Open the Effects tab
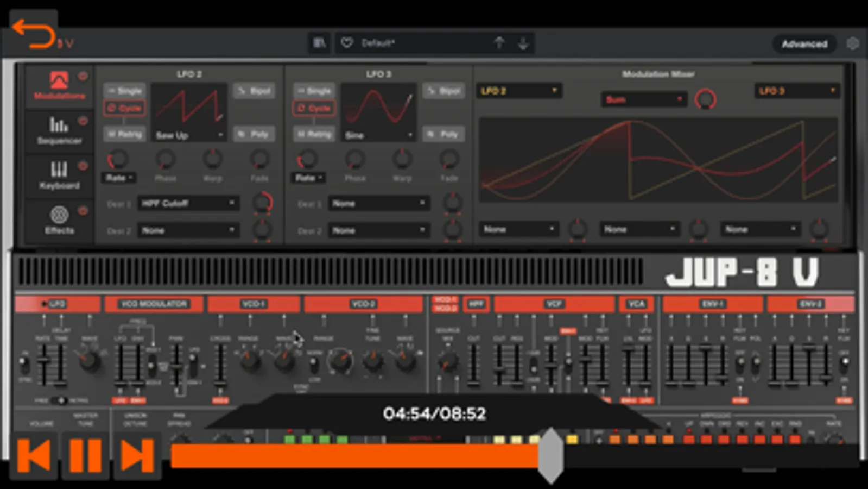Screen dimensions: 868x489 point(59,220)
